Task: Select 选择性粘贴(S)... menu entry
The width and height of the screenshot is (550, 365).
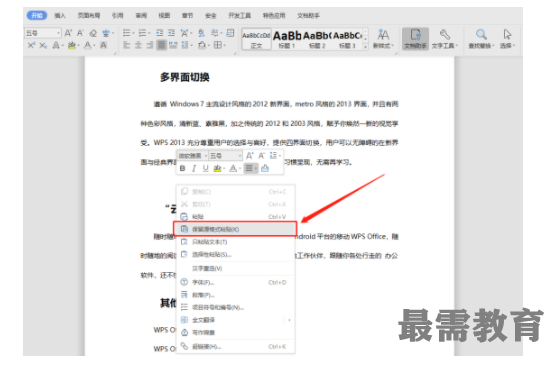Action: [x=235, y=255]
